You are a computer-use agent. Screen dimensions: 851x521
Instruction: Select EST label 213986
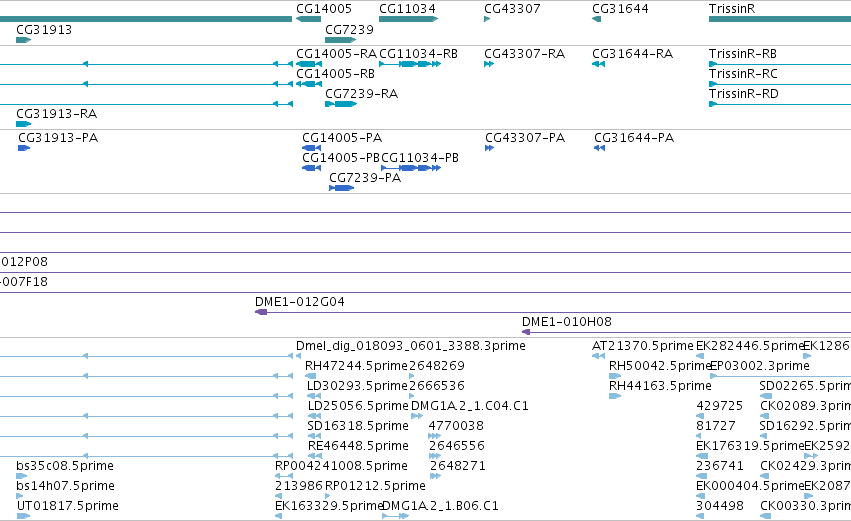coord(299,486)
